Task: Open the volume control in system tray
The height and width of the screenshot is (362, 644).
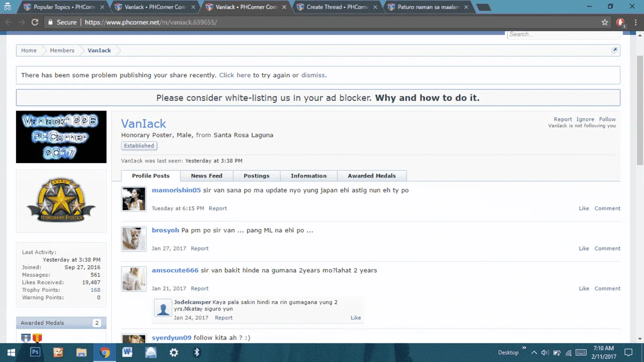Action: pyautogui.click(x=545, y=352)
